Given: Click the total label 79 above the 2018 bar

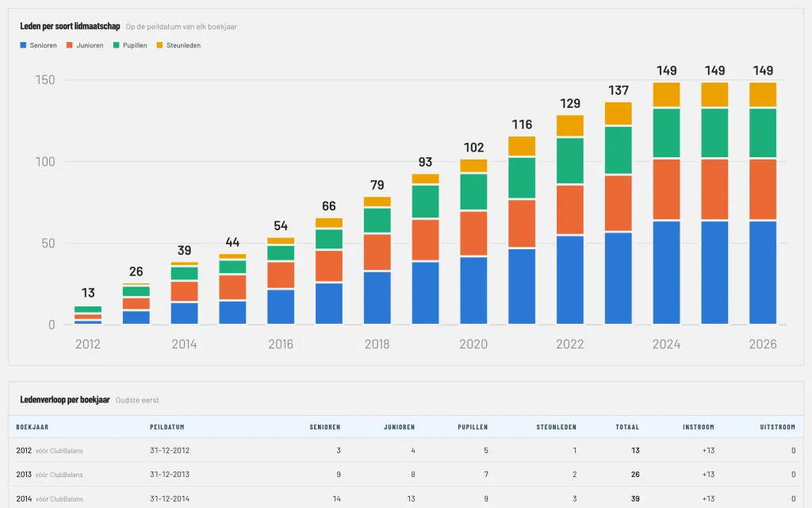Looking at the screenshot, I should pyautogui.click(x=377, y=185).
